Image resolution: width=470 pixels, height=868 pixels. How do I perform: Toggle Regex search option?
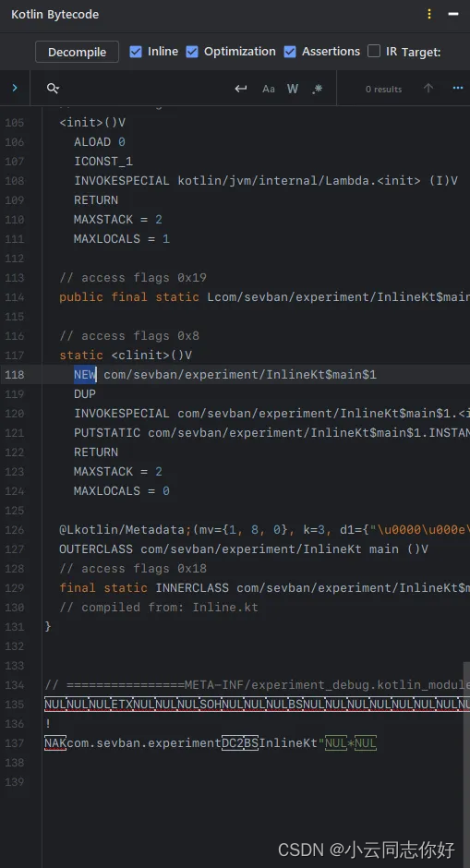318,89
